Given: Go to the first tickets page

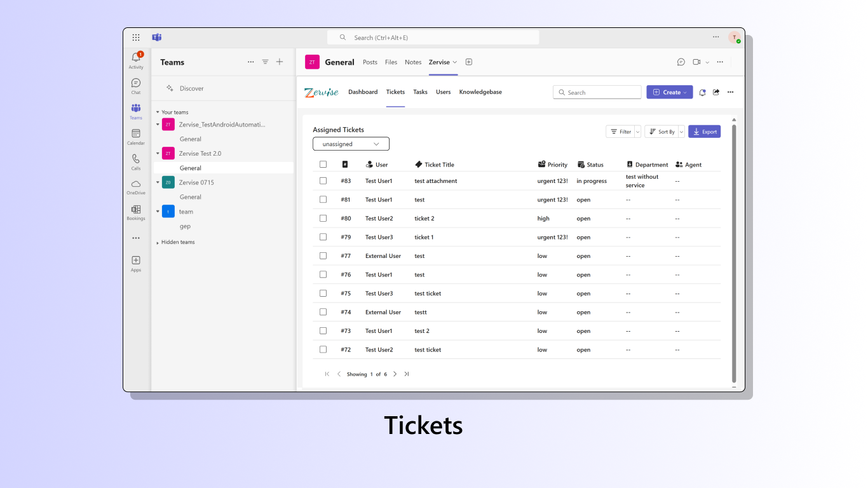Looking at the screenshot, I should (x=327, y=374).
